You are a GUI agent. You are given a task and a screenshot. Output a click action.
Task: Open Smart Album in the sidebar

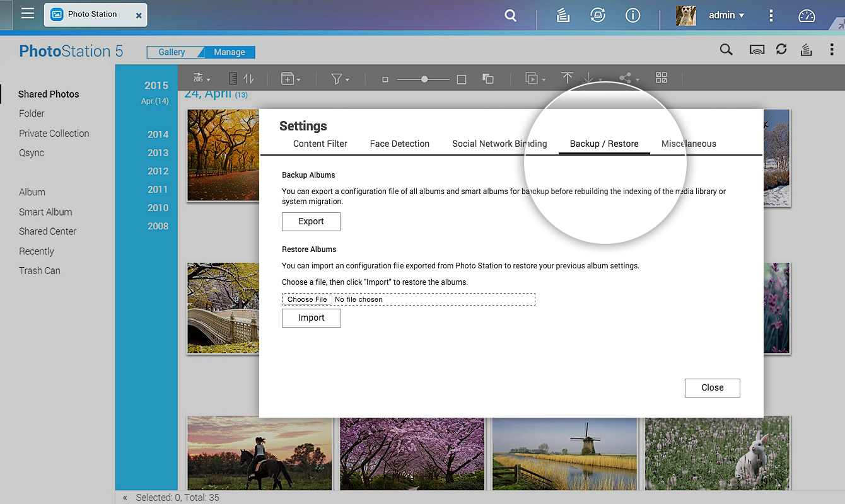[x=45, y=212]
